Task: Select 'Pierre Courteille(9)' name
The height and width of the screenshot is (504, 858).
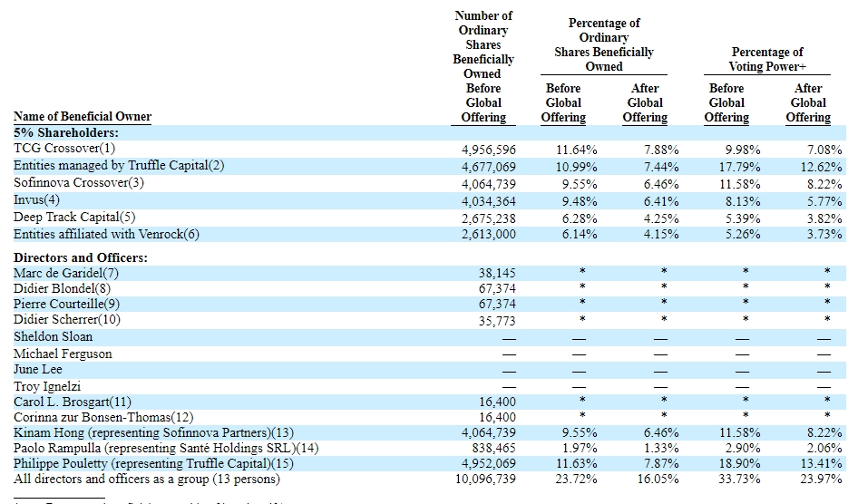Action: tap(66, 304)
